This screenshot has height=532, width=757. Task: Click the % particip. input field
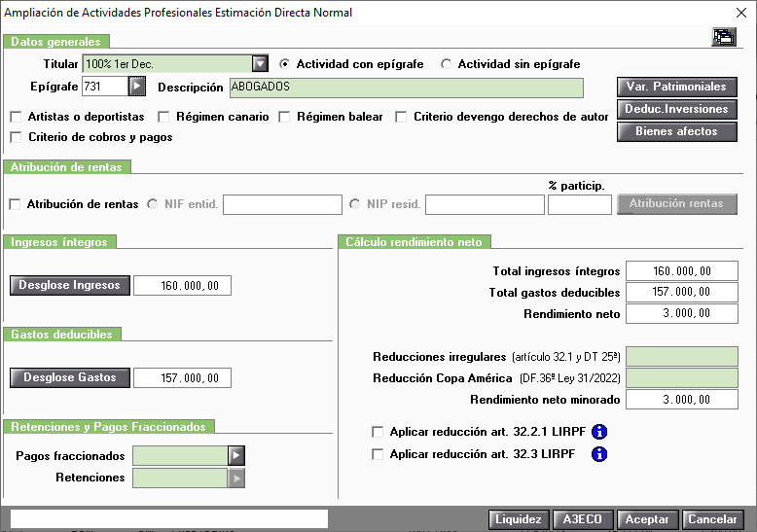pyautogui.click(x=580, y=204)
